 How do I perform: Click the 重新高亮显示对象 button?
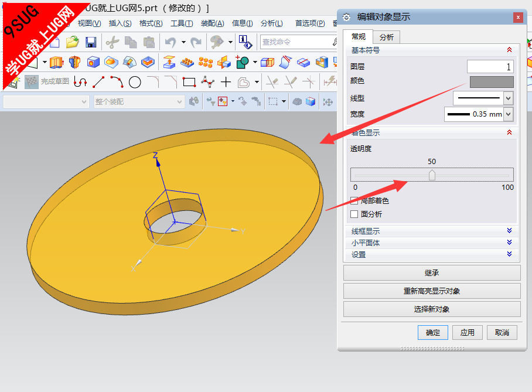[x=432, y=291]
